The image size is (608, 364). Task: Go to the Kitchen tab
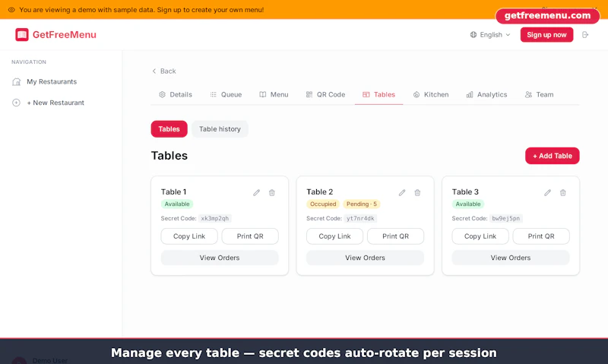click(x=431, y=94)
